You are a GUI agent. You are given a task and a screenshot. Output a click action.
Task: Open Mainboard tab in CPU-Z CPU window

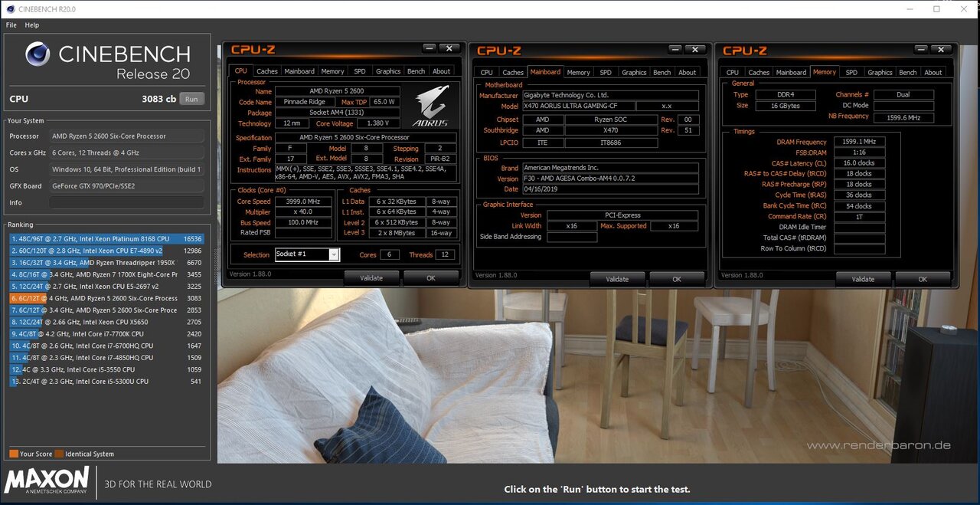coord(299,71)
